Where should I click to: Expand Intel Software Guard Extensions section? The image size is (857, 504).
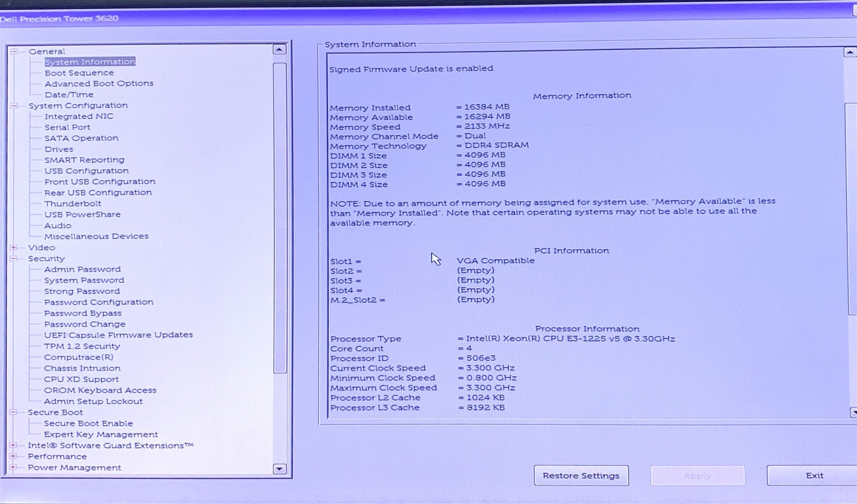coord(13,445)
